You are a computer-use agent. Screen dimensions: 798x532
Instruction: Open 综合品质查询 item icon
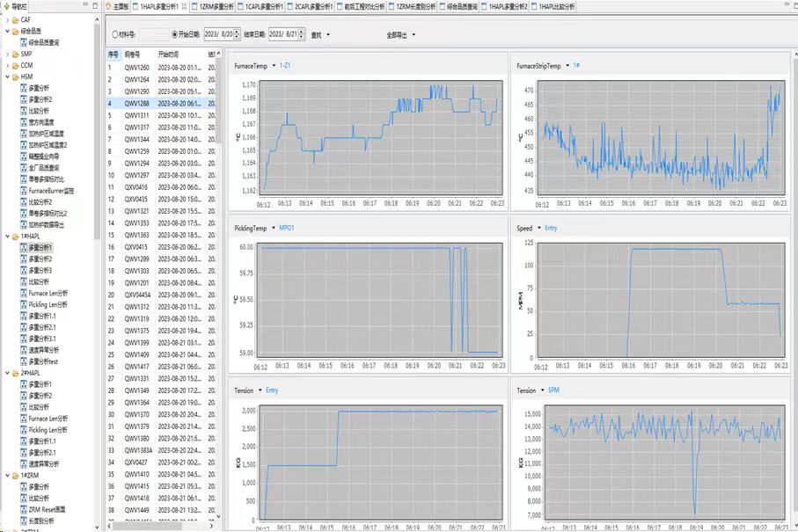24,42
